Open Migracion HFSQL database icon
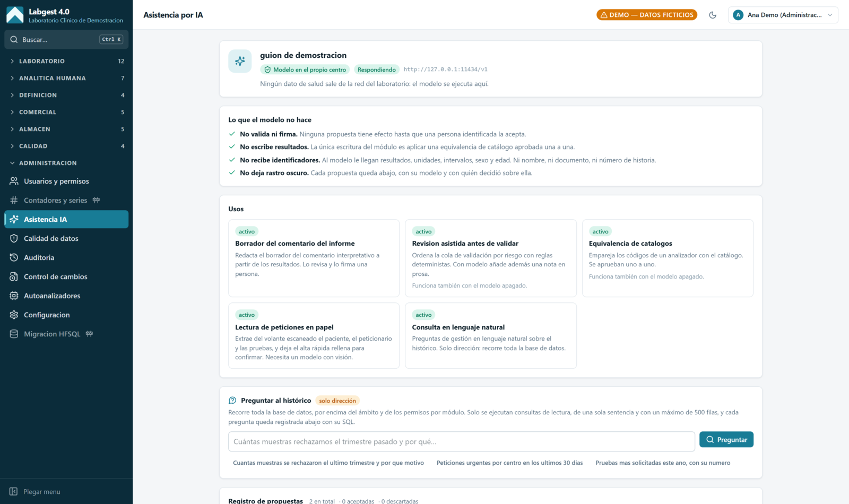 coord(14,334)
